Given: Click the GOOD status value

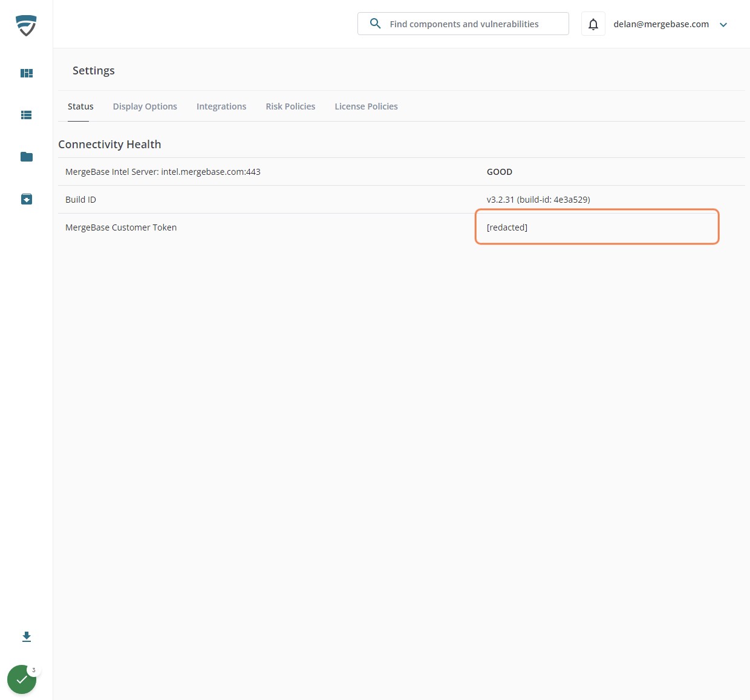Looking at the screenshot, I should click(x=500, y=172).
